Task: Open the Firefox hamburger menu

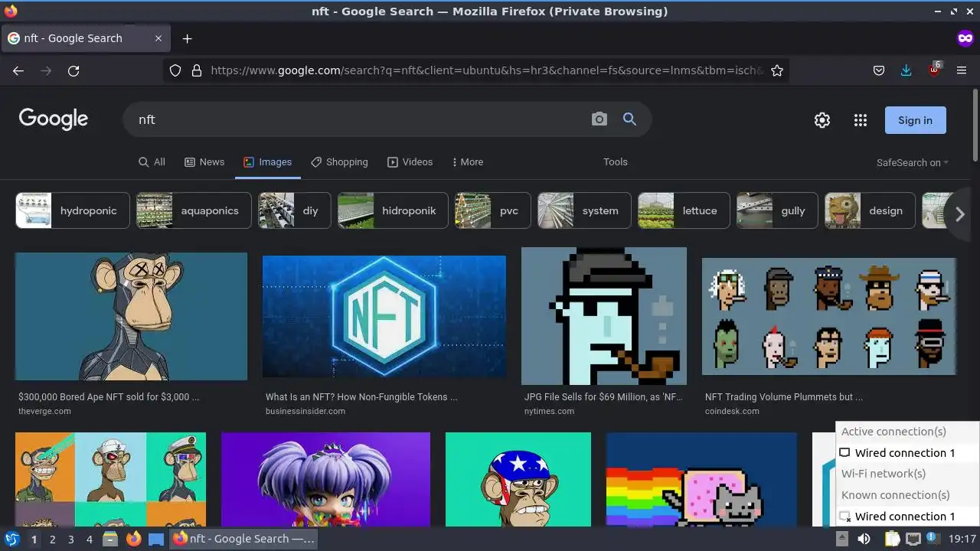Action: 962,70
